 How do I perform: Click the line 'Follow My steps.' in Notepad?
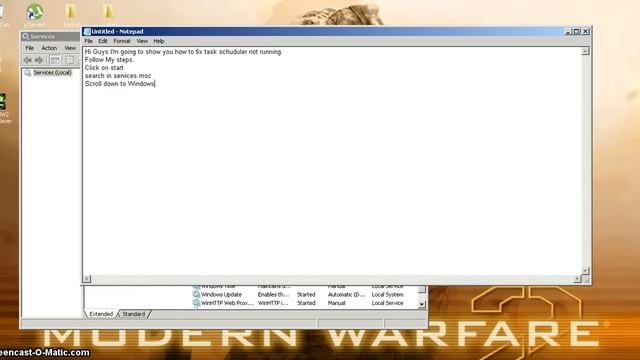coord(109,60)
